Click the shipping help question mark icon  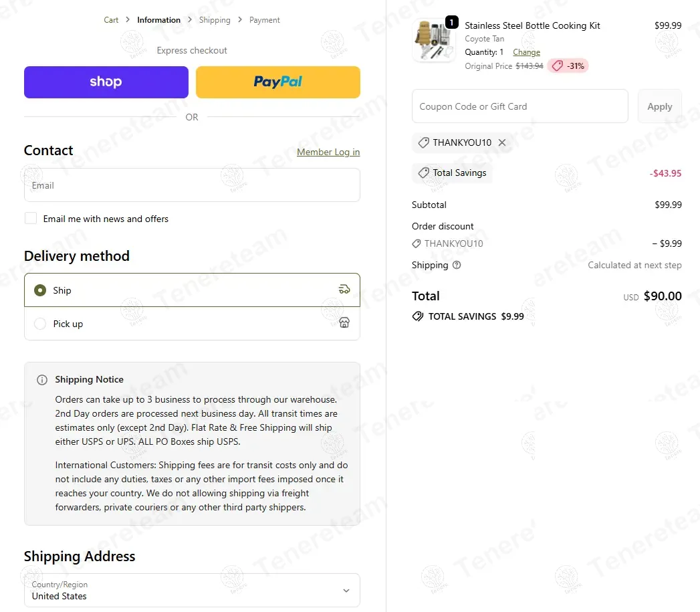456,265
